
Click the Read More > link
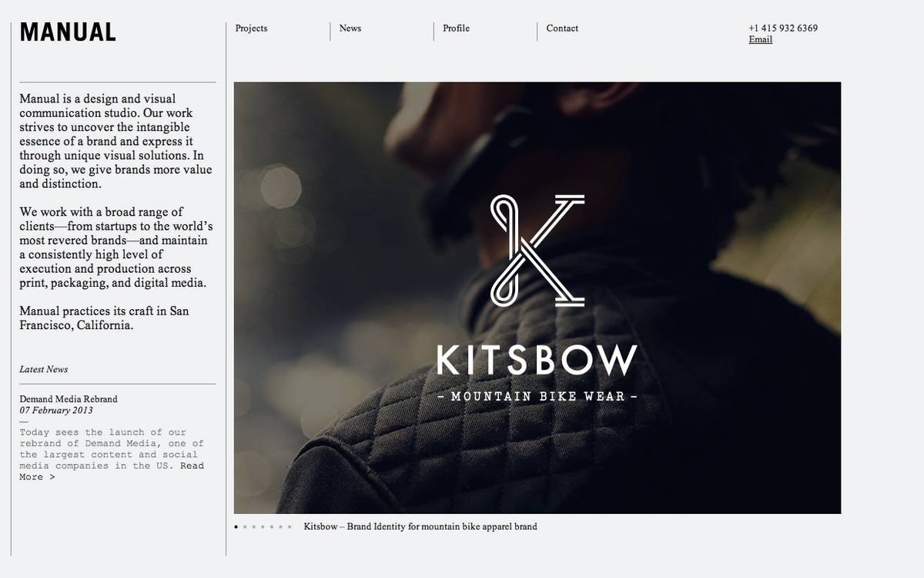pos(37,477)
